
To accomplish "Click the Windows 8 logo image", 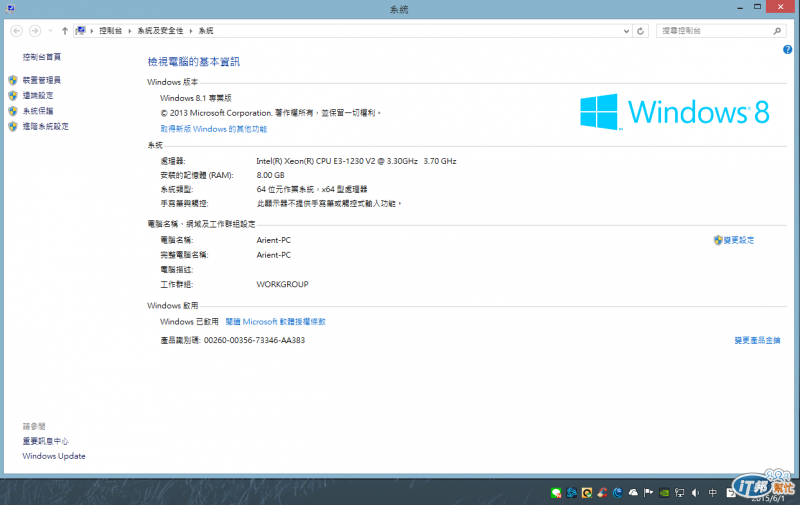I will click(x=674, y=112).
